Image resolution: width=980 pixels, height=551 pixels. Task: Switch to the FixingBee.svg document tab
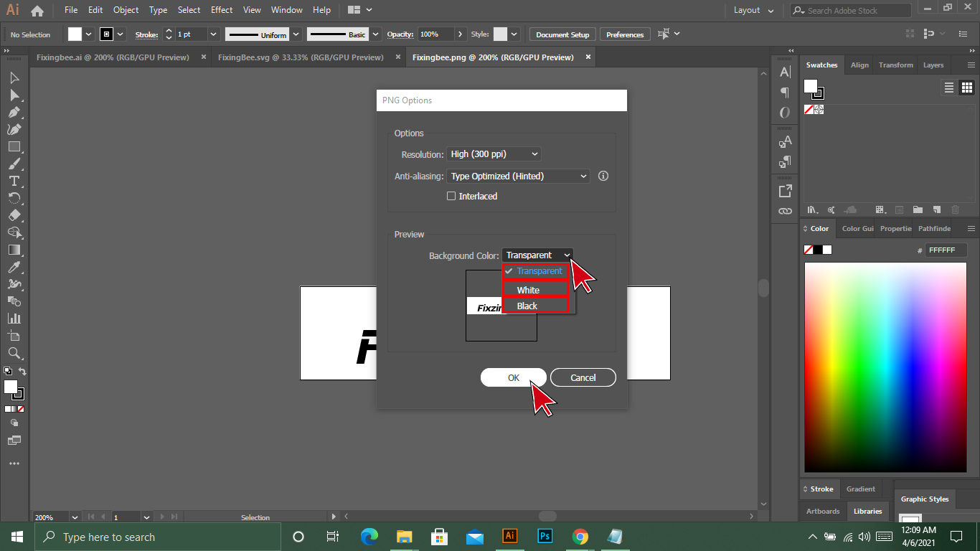click(301, 57)
